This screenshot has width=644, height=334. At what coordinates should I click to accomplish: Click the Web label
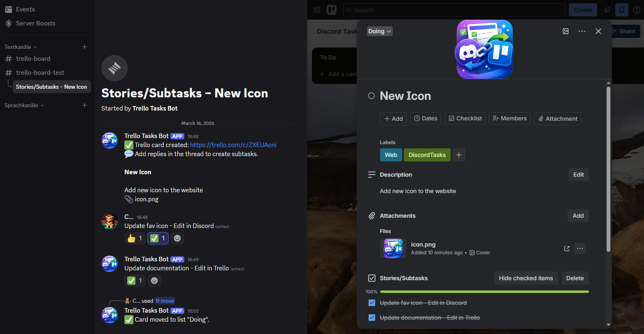pos(391,155)
